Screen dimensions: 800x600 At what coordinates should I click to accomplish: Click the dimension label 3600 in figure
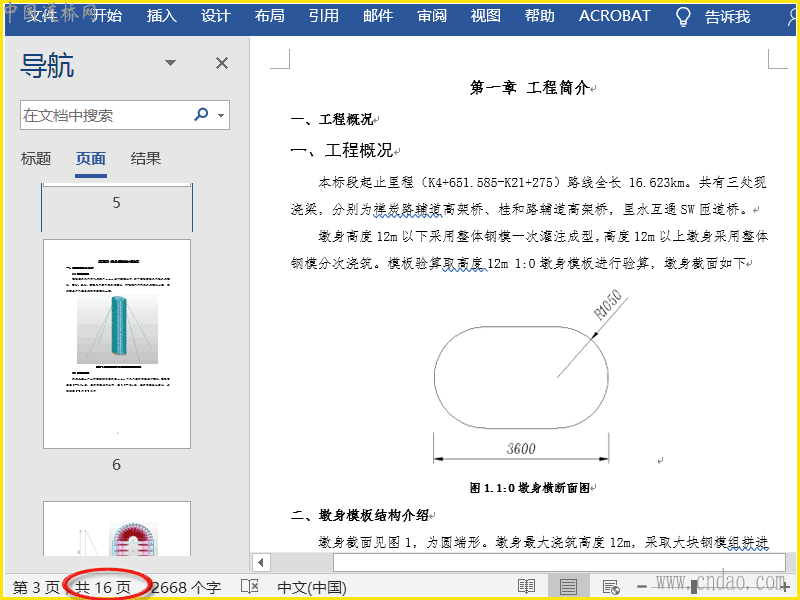point(521,448)
